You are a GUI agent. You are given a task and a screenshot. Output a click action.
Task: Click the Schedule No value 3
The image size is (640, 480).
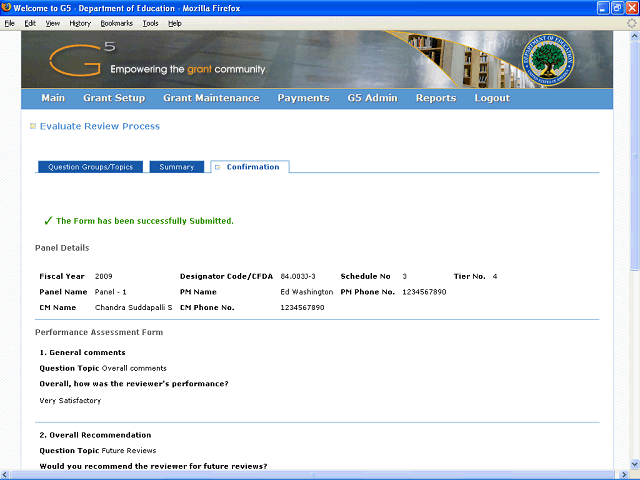[x=404, y=276]
